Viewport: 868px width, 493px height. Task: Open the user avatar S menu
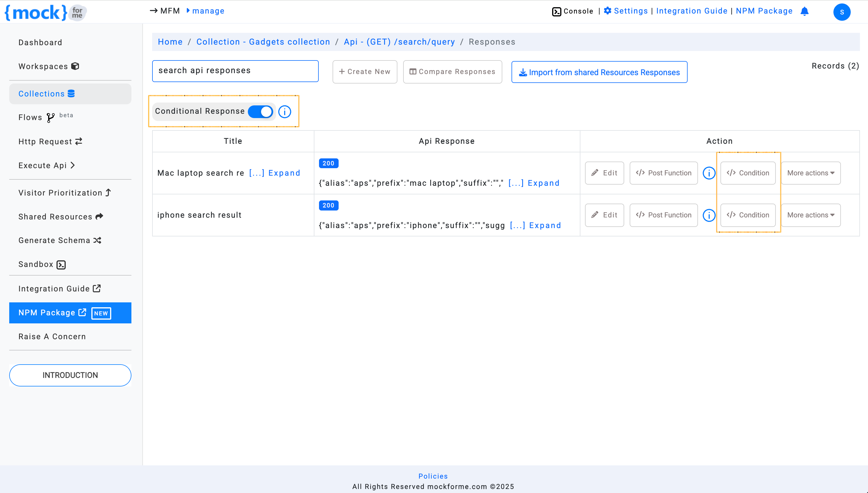point(842,12)
